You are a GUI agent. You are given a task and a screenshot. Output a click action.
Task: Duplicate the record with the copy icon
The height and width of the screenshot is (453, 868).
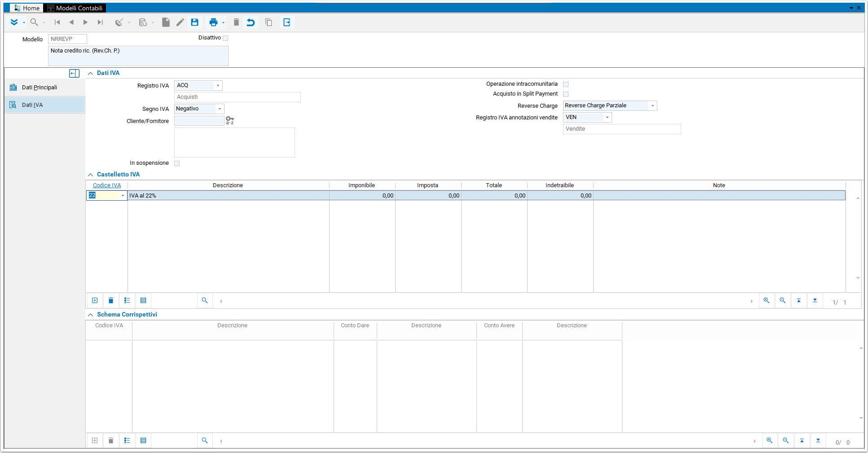click(269, 22)
